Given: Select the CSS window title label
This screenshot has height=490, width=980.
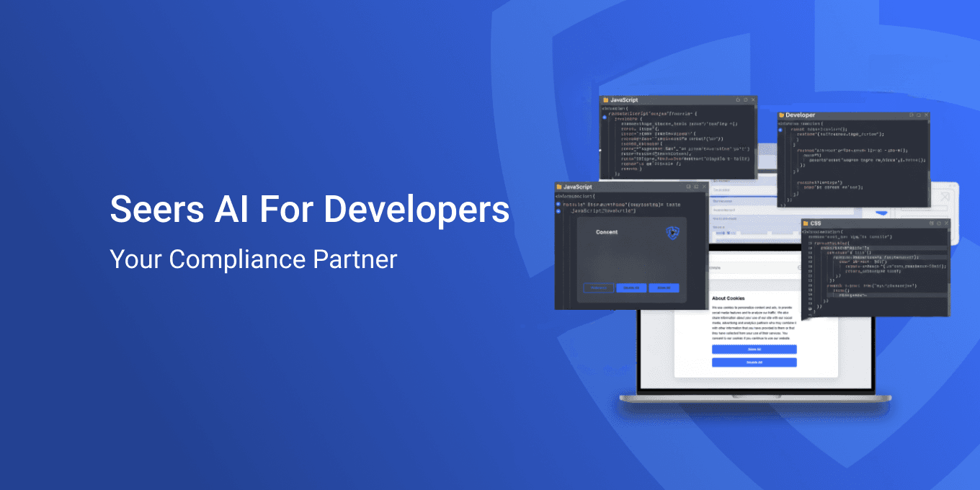Looking at the screenshot, I should [816, 223].
